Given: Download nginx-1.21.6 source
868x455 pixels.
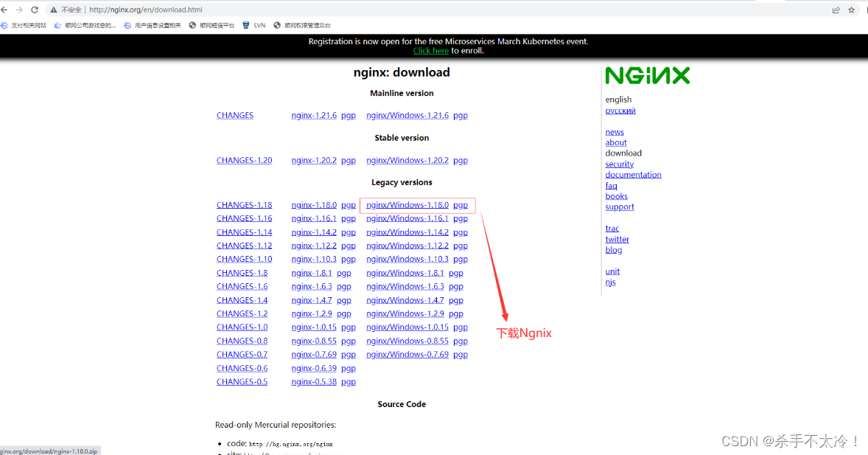Looking at the screenshot, I should (x=314, y=115).
